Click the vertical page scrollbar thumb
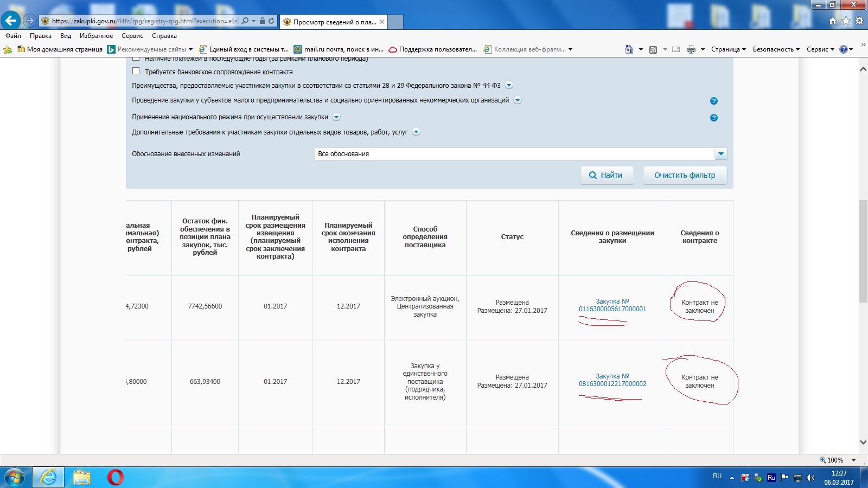The image size is (868, 488). coord(863,251)
